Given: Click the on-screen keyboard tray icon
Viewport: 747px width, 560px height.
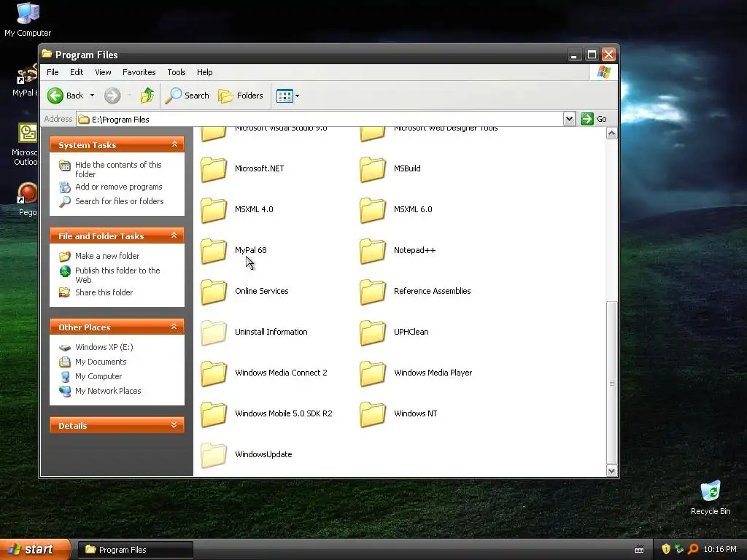Looking at the screenshot, I should click(x=639, y=550).
